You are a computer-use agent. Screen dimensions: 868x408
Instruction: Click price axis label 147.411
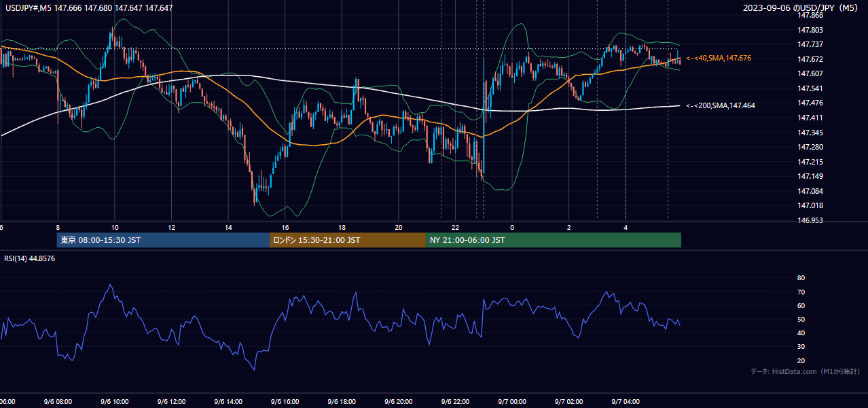click(x=811, y=118)
